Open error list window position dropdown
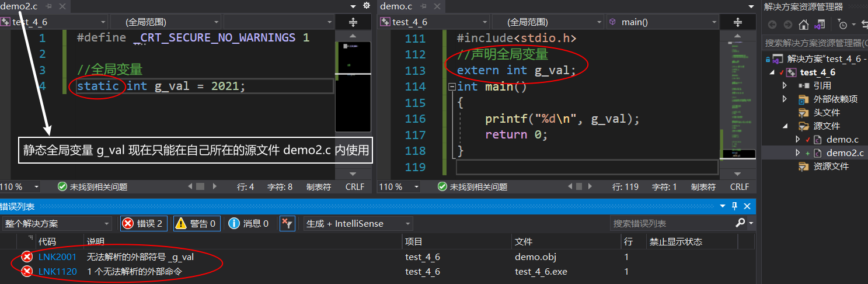The height and width of the screenshot is (284, 868). [x=723, y=206]
